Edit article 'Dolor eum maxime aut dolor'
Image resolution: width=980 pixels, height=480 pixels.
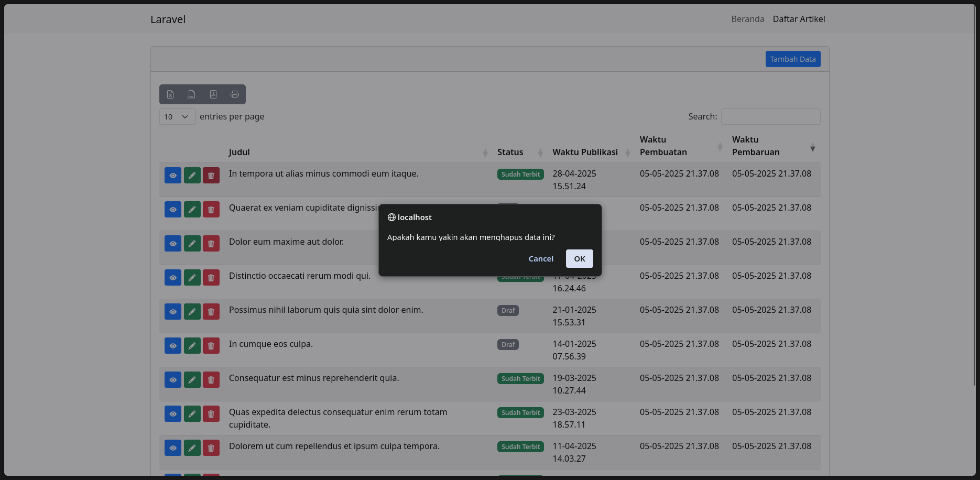pyautogui.click(x=192, y=244)
